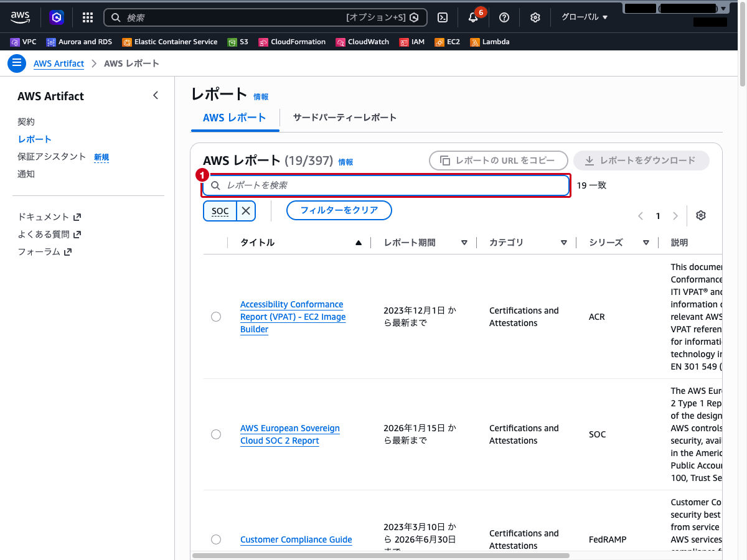The height and width of the screenshot is (560, 747).
Task: Open the グローバル region dropdown
Action: click(x=585, y=17)
